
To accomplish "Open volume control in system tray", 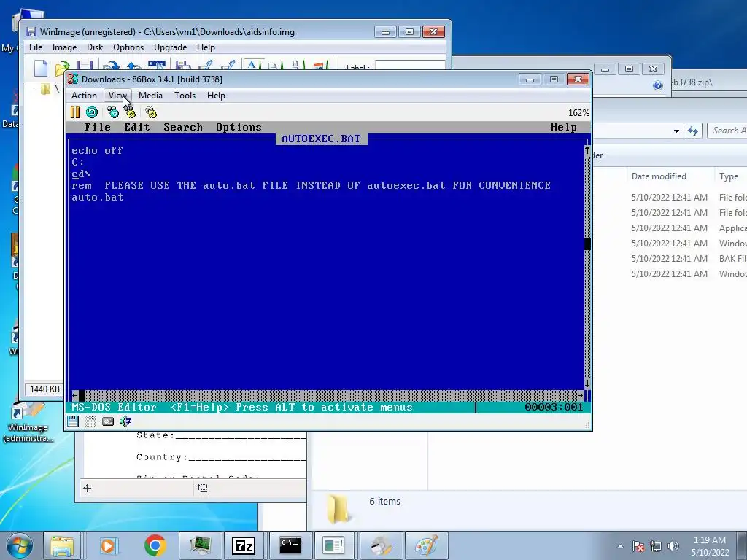I will (x=673, y=546).
